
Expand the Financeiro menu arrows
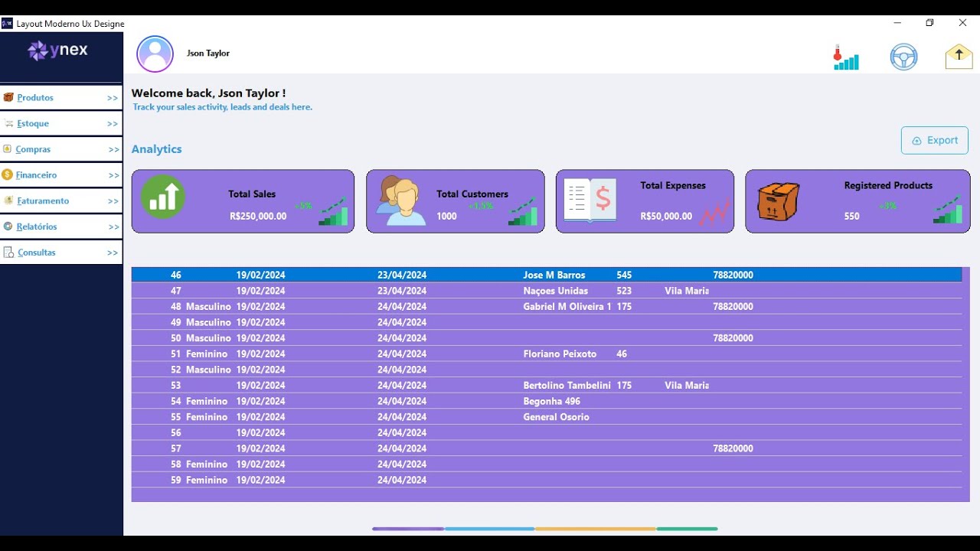pyautogui.click(x=113, y=175)
